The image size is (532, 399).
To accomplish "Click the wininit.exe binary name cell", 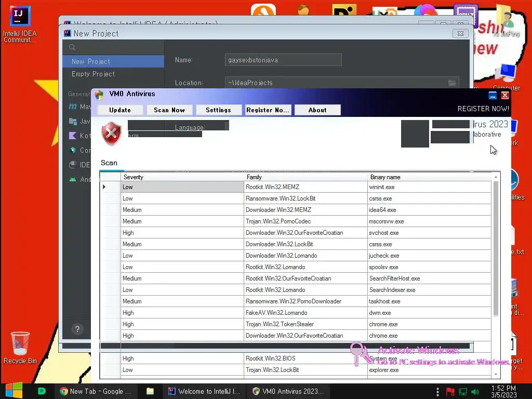I will 430,187.
